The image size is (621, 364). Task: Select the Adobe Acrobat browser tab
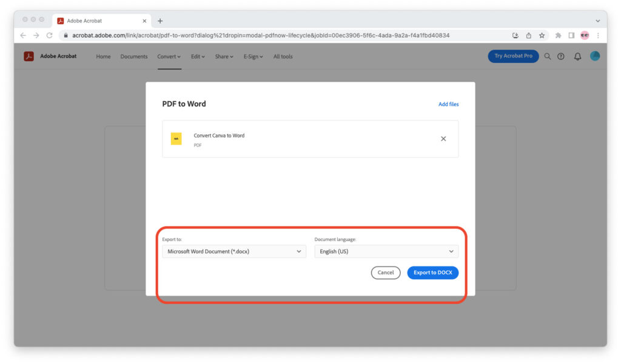[102, 21]
